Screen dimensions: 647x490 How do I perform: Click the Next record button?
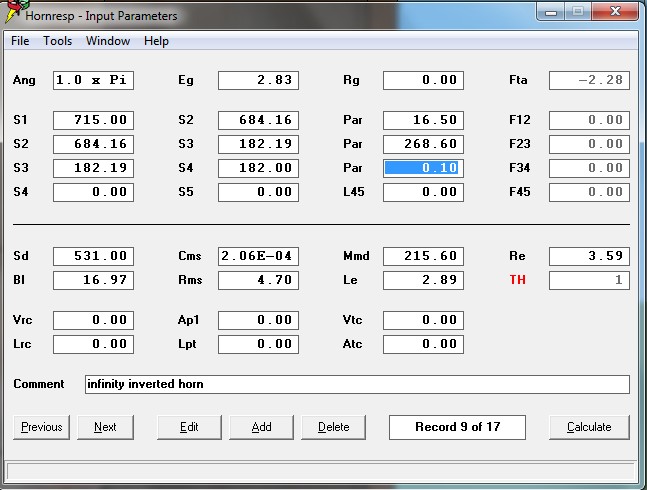tap(105, 427)
